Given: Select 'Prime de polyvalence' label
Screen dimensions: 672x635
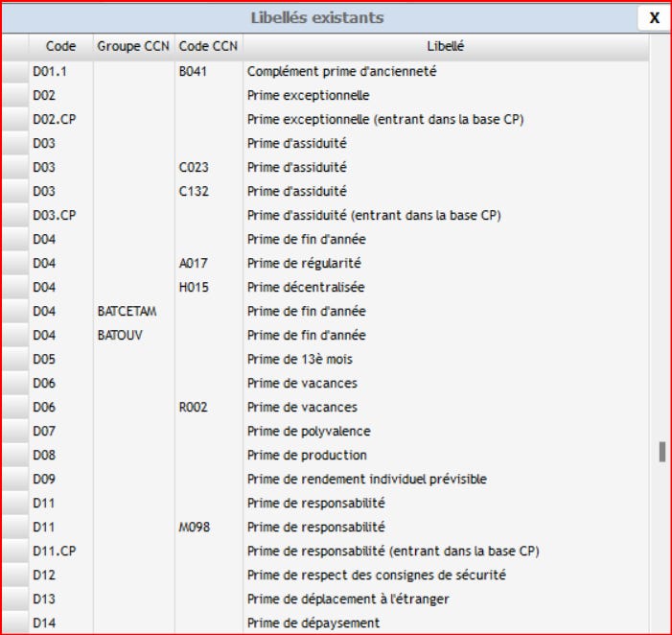Looking at the screenshot, I should point(309,432).
